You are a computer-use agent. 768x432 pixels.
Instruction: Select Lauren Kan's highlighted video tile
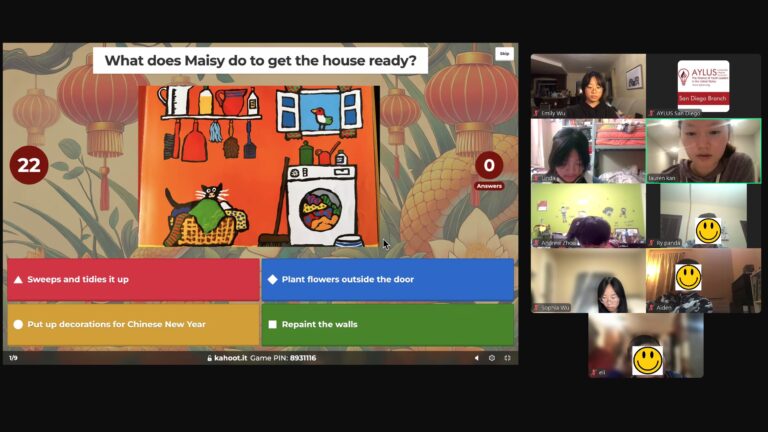[703, 151]
